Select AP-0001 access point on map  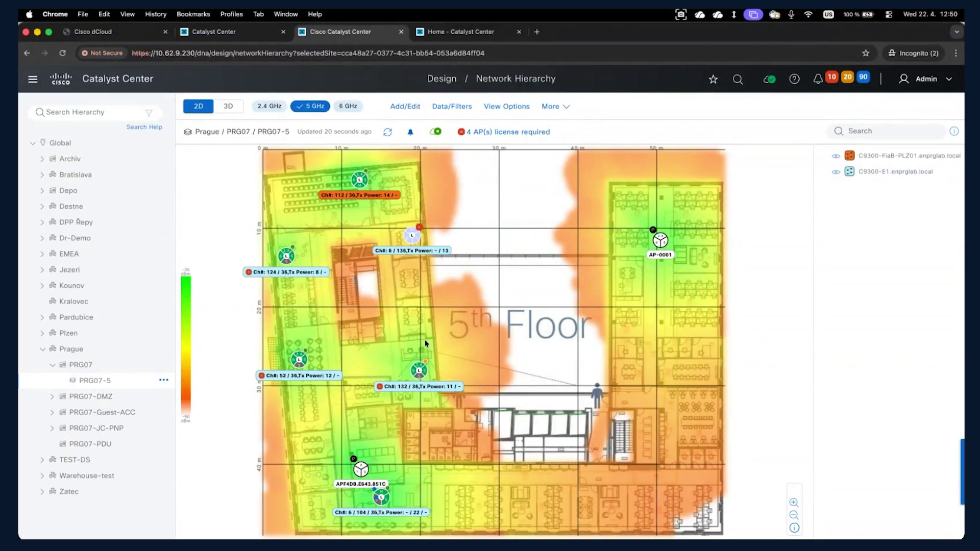point(660,240)
